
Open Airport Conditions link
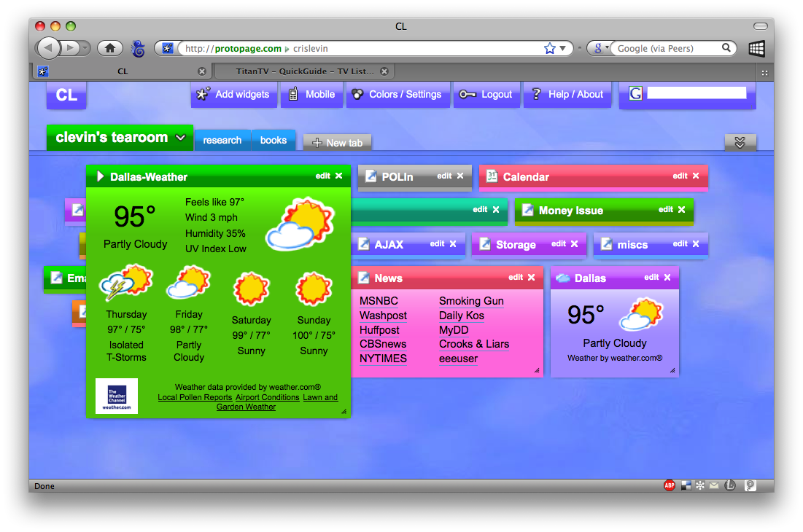tap(268, 397)
